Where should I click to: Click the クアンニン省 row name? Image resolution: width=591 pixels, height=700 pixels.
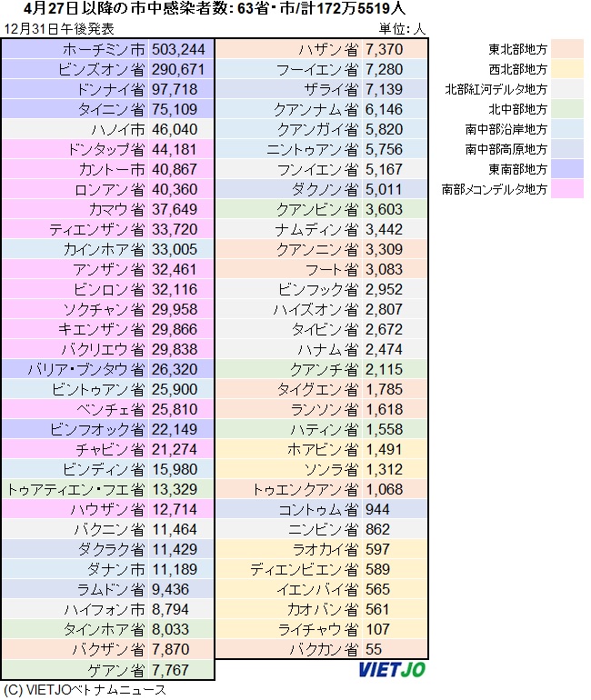point(317,250)
